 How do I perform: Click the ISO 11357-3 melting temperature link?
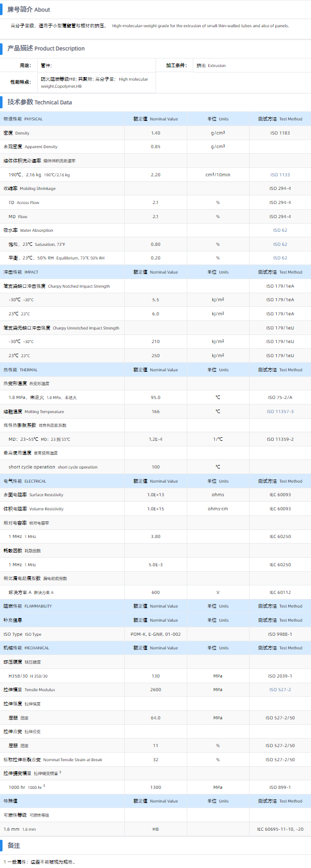[x=280, y=412]
